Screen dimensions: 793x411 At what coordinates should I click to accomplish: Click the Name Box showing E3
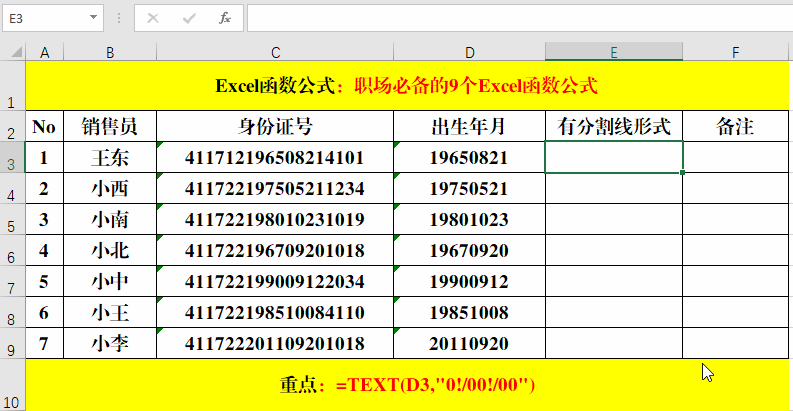[46, 18]
